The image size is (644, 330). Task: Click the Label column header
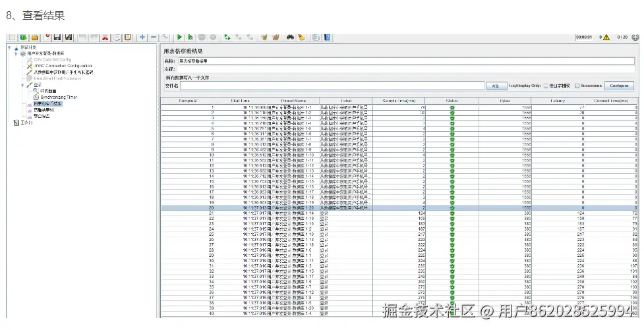[x=346, y=101]
